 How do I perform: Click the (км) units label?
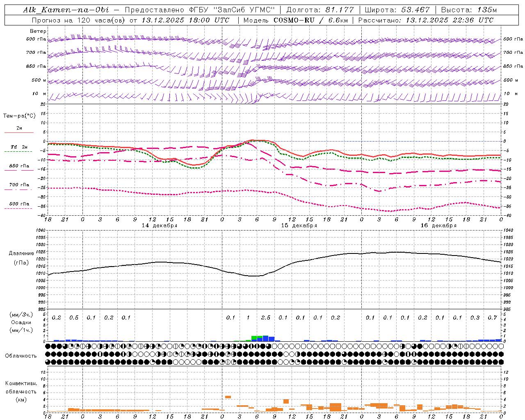pos(21,399)
